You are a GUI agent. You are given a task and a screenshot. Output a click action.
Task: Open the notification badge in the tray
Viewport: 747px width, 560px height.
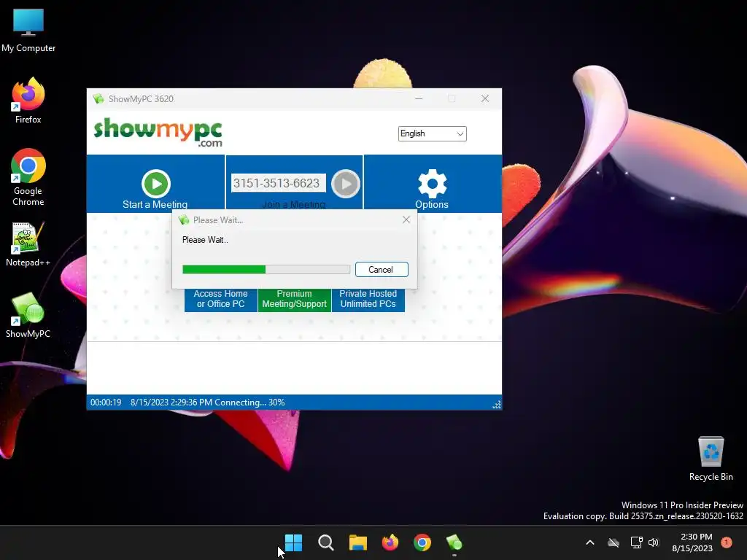pos(727,542)
